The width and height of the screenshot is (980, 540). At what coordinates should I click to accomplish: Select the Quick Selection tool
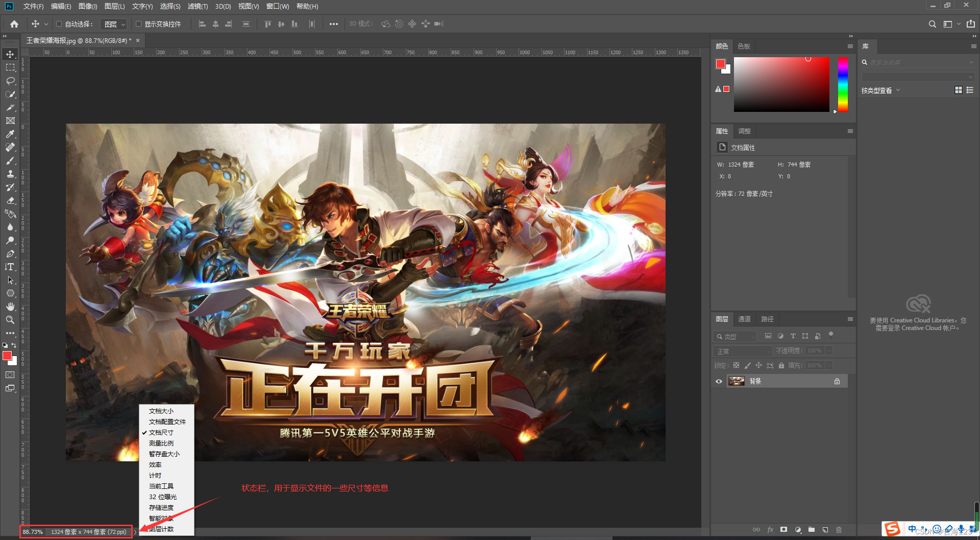[x=10, y=94]
